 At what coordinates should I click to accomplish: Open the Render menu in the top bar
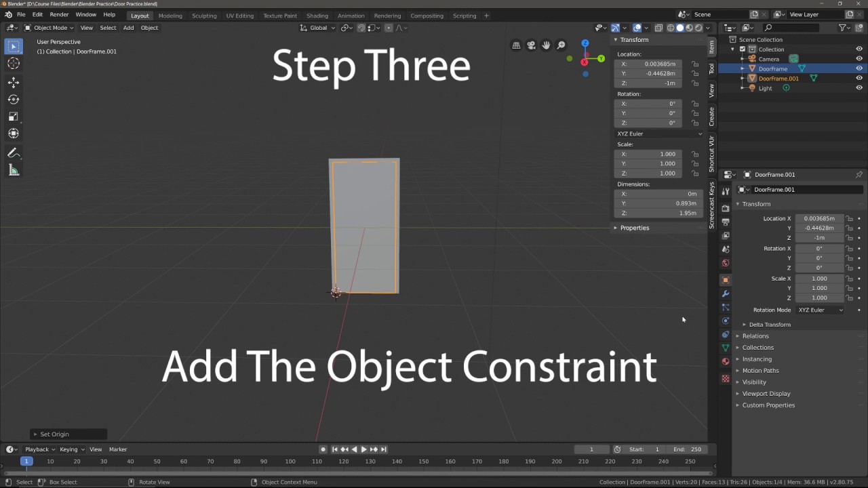tap(59, 15)
